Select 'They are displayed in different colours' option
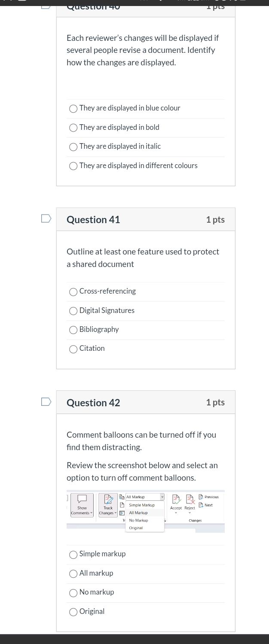Image resolution: width=269 pixels, height=644 pixels. [73, 166]
